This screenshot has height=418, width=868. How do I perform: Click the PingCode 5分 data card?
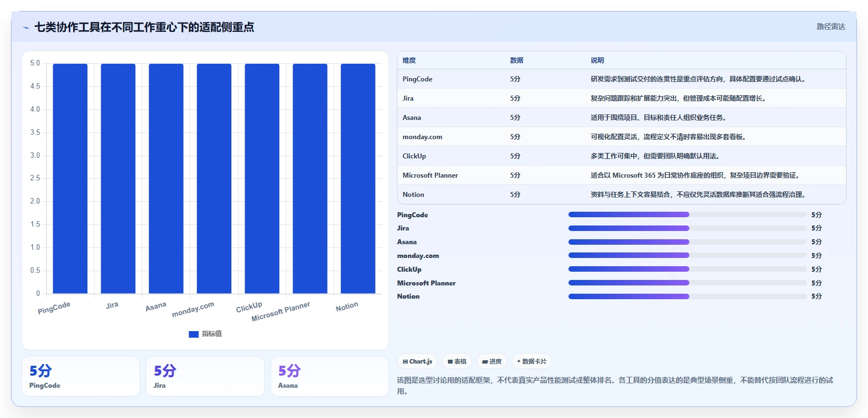[81, 376]
